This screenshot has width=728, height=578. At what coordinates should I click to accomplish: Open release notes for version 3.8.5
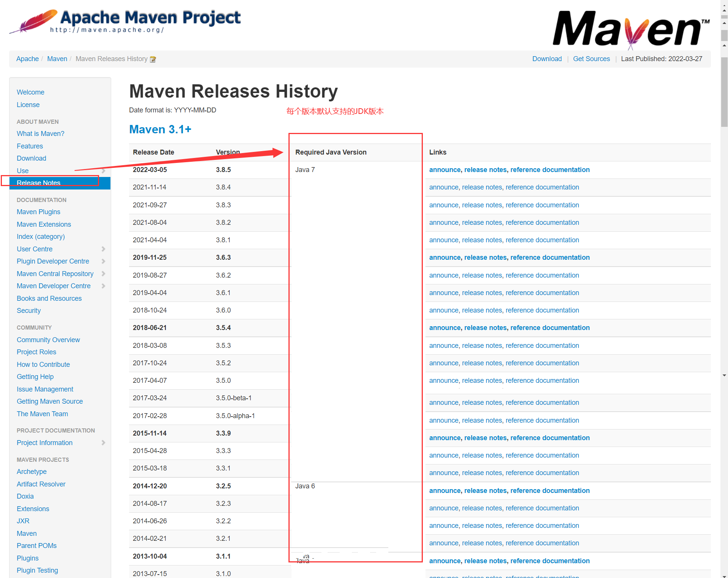tap(485, 170)
